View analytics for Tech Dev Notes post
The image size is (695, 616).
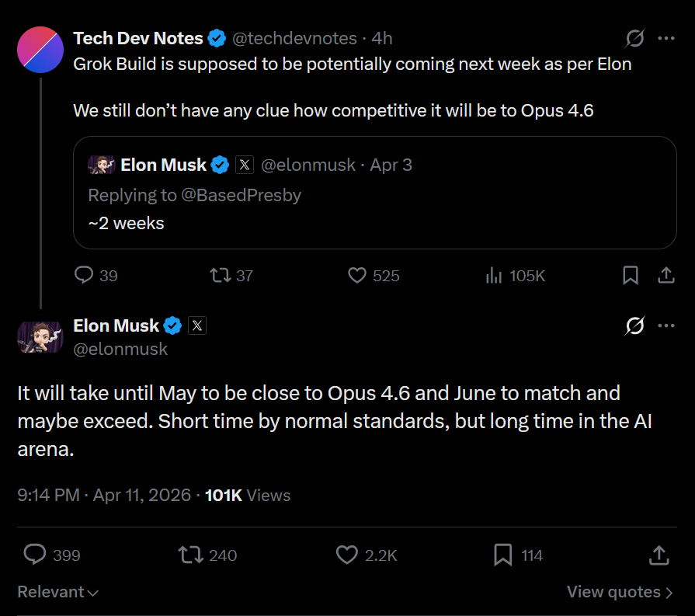(493, 276)
